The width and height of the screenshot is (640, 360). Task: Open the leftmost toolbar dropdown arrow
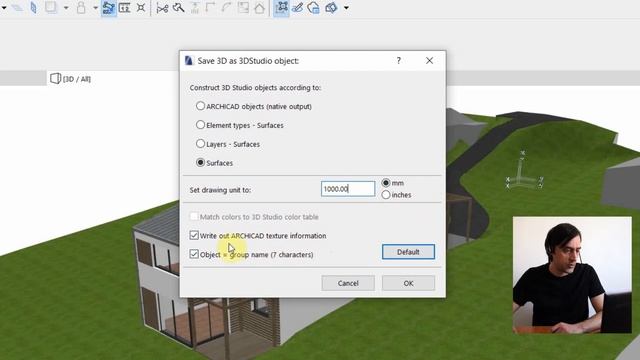(x=4, y=8)
